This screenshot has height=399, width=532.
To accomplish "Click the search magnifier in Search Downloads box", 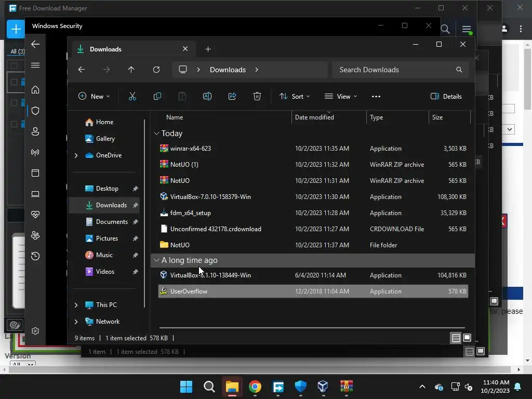I will coord(459,70).
